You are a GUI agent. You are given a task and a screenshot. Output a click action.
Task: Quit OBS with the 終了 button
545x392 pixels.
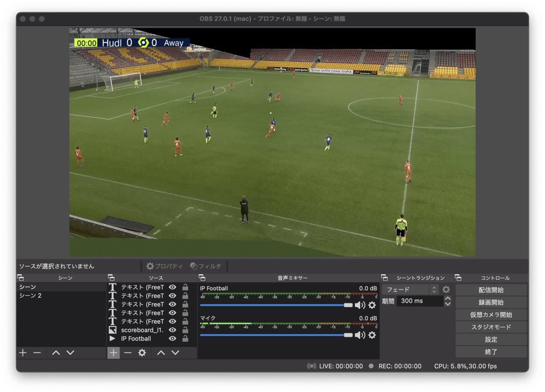pos(491,352)
